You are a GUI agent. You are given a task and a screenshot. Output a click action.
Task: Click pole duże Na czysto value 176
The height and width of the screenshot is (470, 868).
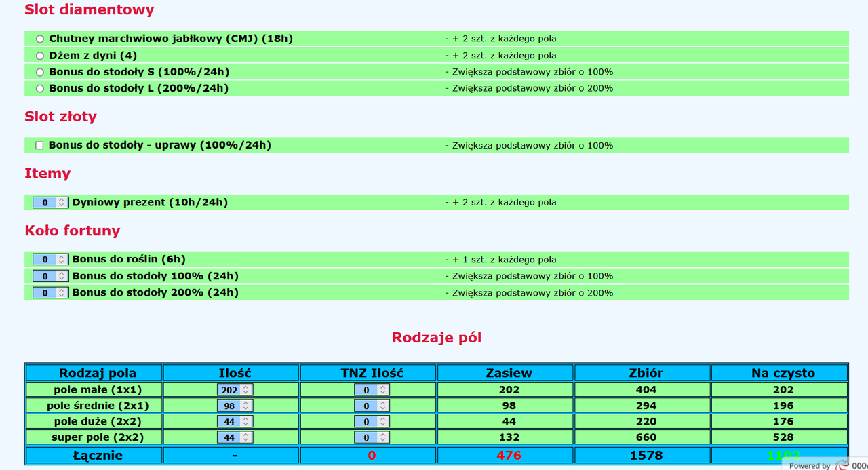click(783, 421)
